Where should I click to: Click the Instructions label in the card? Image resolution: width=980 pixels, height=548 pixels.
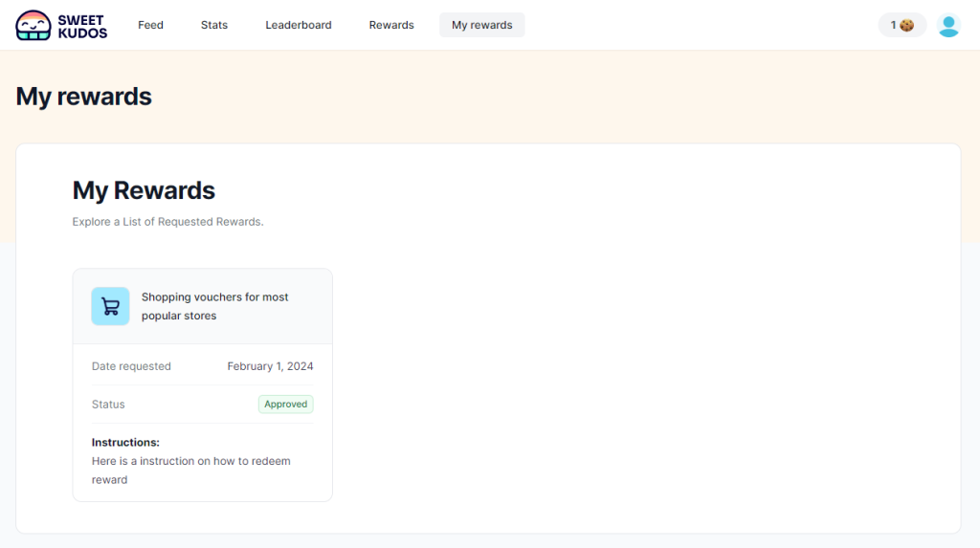125,443
